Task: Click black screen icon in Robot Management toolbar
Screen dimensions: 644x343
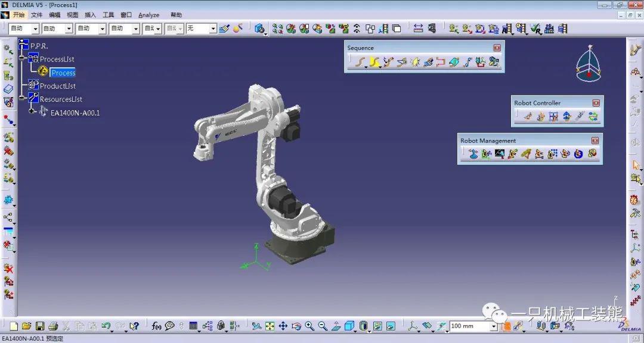Action: click(500, 154)
